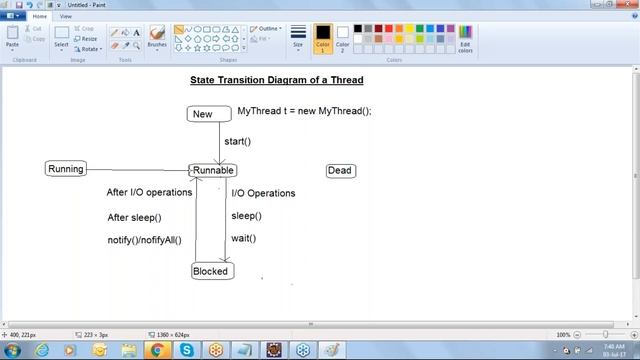Click the "Runnable" state box text

click(213, 170)
